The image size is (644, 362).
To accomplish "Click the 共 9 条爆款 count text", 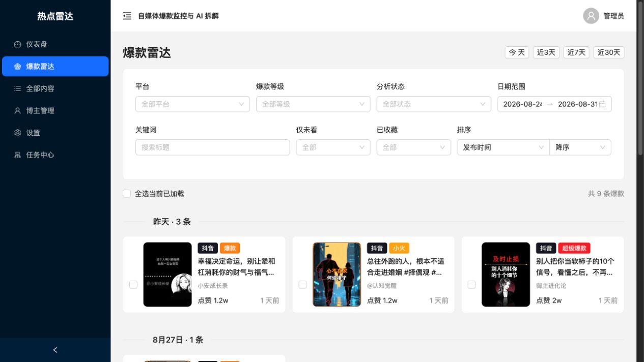I will click(606, 194).
